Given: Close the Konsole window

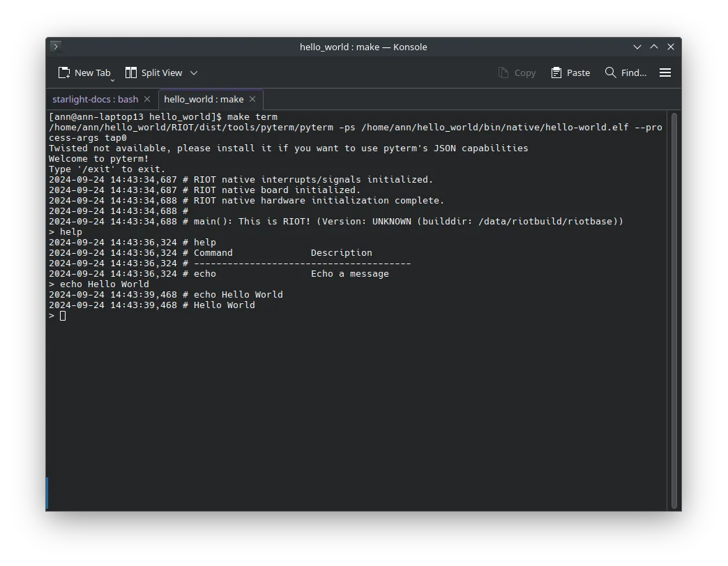Looking at the screenshot, I should pos(671,47).
